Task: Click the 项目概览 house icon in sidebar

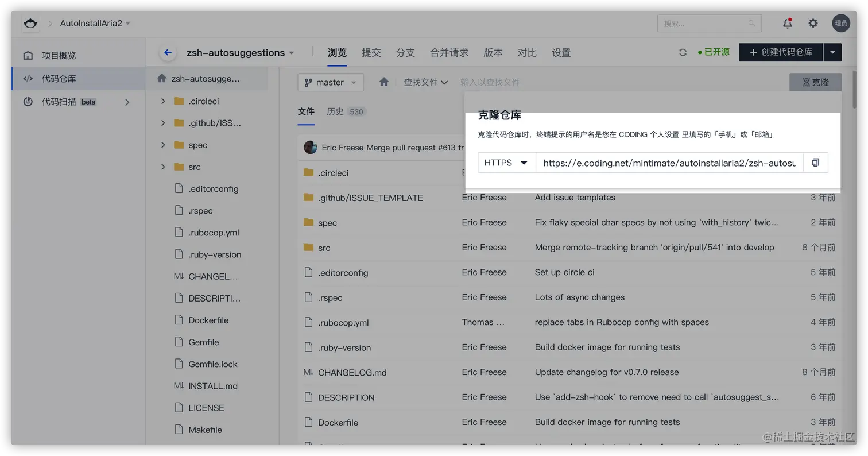Action: (x=28, y=56)
